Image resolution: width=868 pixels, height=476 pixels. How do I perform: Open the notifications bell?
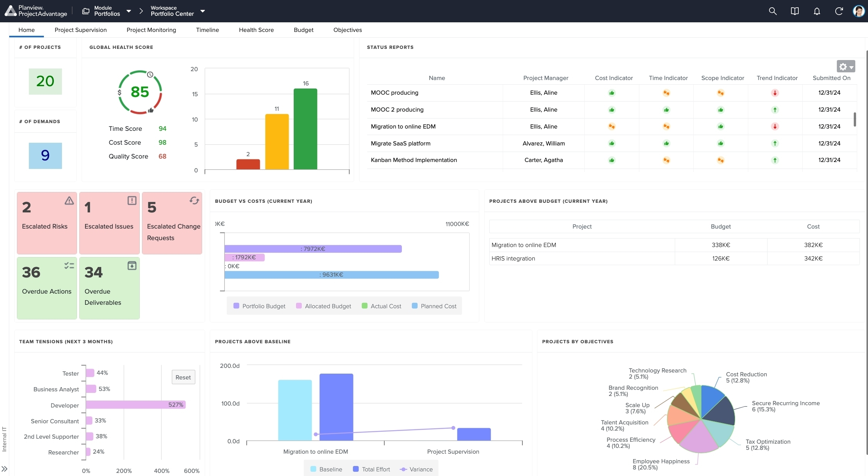pyautogui.click(x=817, y=11)
